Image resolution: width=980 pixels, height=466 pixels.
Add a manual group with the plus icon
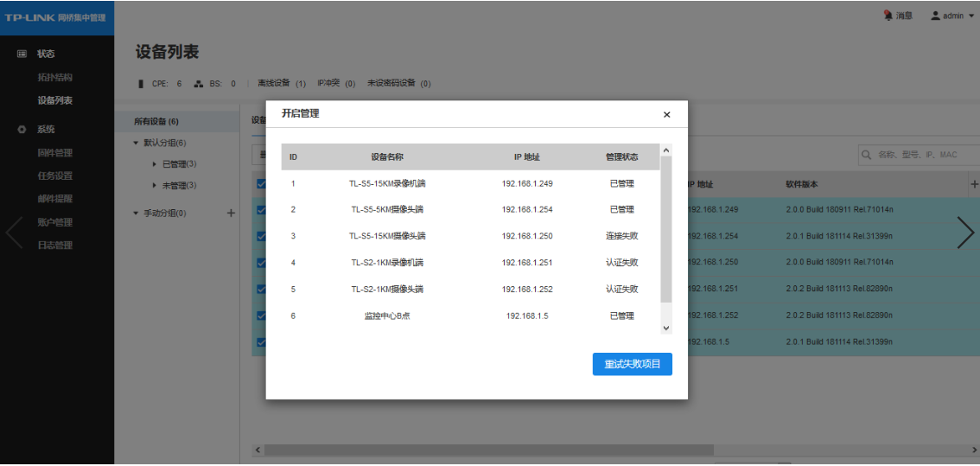coord(231,213)
